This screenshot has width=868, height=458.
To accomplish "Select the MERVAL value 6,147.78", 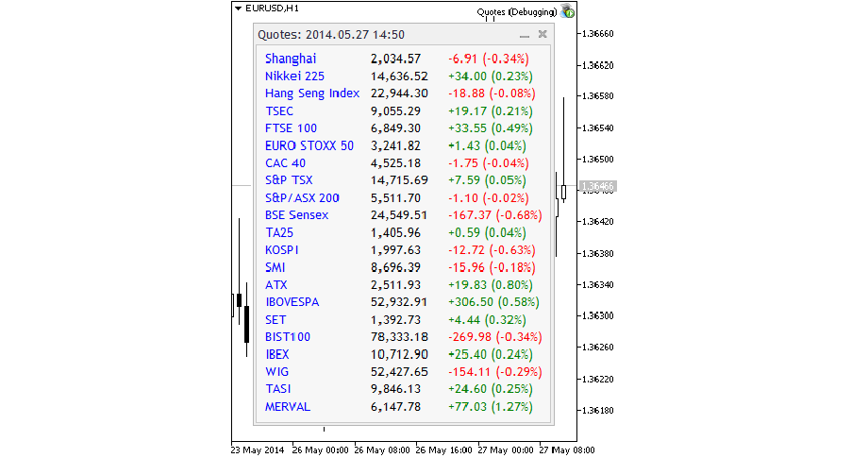I will pyautogui.click(x=396, y=407).
